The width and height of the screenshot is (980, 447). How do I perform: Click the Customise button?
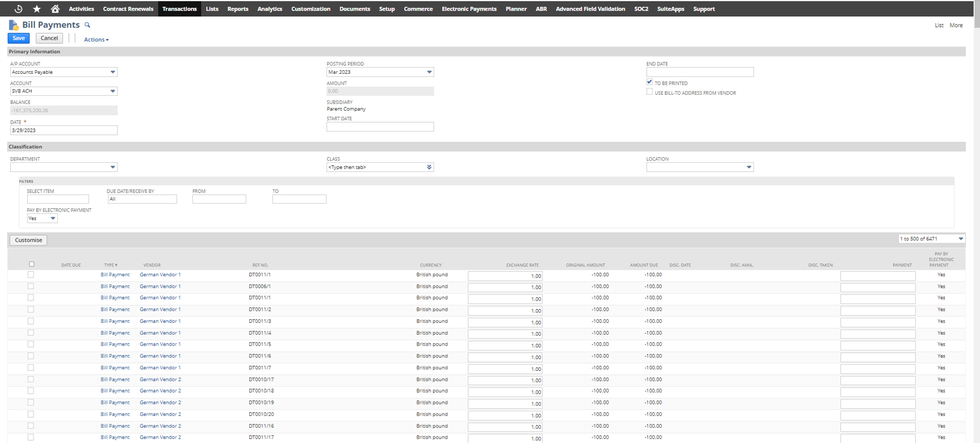click(x=28, y=240)
